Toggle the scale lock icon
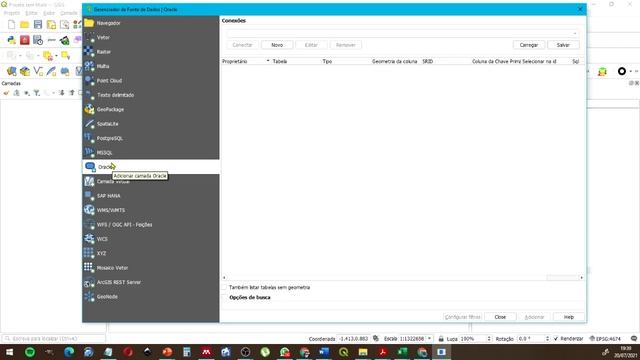 [441, 339]
